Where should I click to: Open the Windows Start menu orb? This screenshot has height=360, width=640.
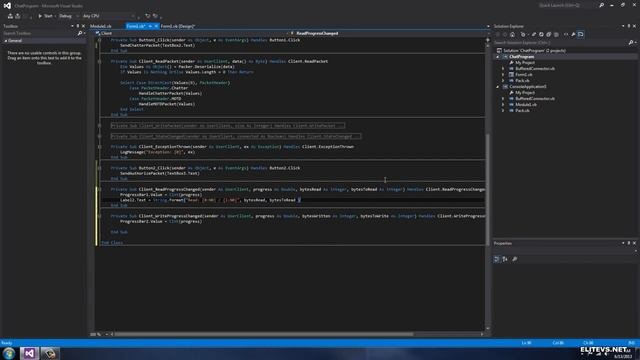[x=9, y=353]
